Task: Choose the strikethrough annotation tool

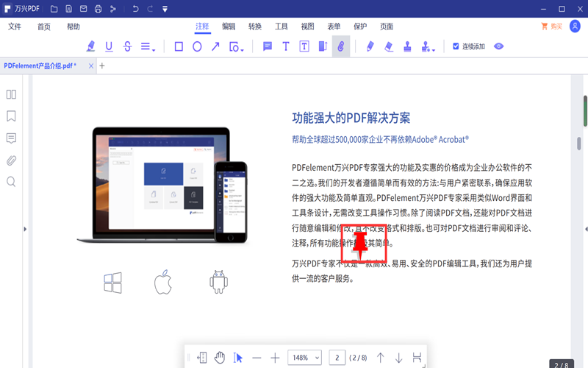Action: [x=128, y=46]
